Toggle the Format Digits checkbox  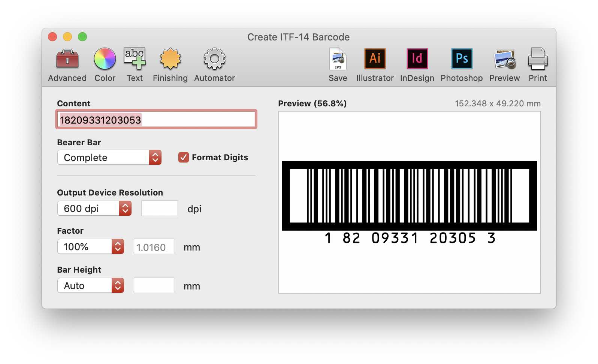tap(184, 157)
